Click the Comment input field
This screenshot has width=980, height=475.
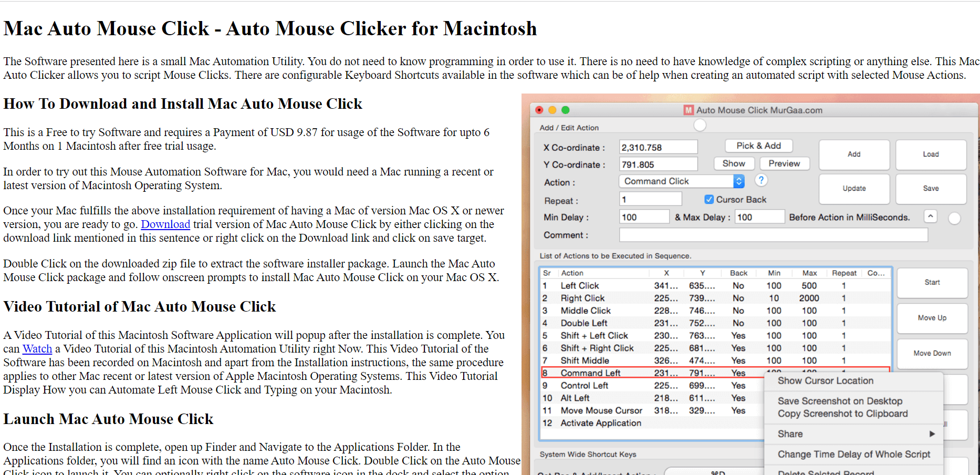[774, 235]
